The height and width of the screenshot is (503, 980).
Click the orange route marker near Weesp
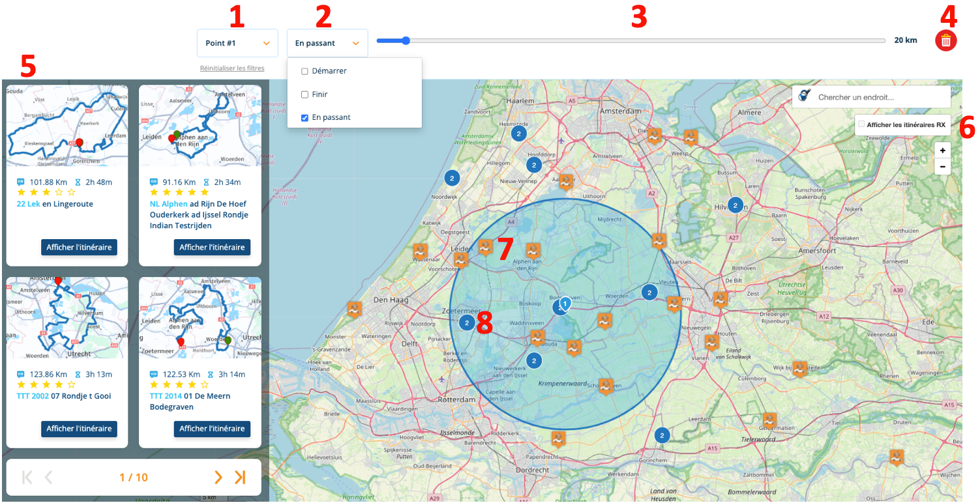[x=690, y=137]
